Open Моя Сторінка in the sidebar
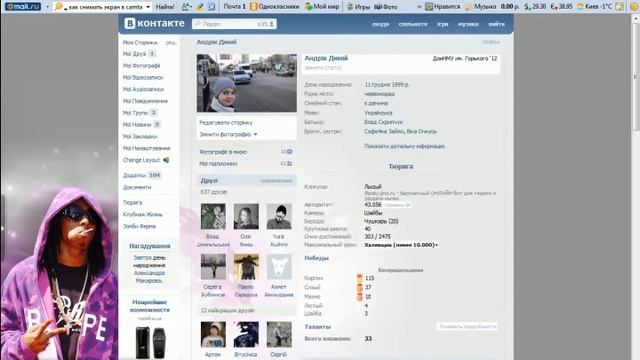 click(x=140, y=42)
